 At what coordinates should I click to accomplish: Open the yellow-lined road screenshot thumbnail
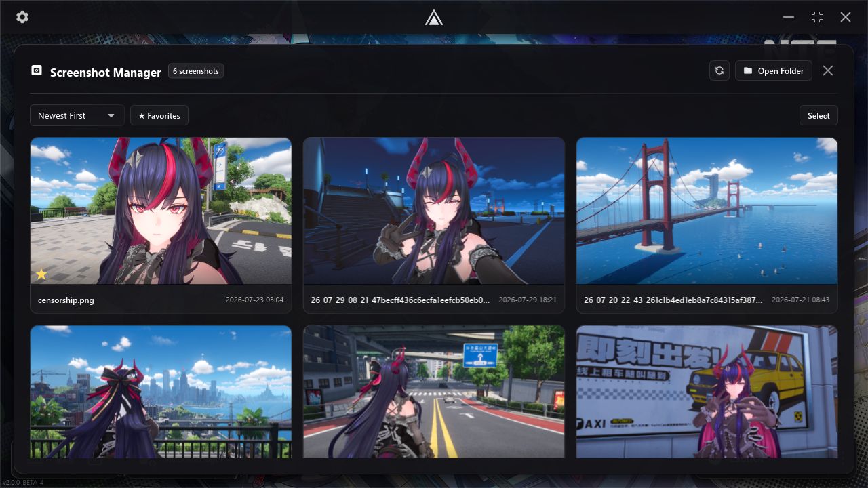point(434,392)
